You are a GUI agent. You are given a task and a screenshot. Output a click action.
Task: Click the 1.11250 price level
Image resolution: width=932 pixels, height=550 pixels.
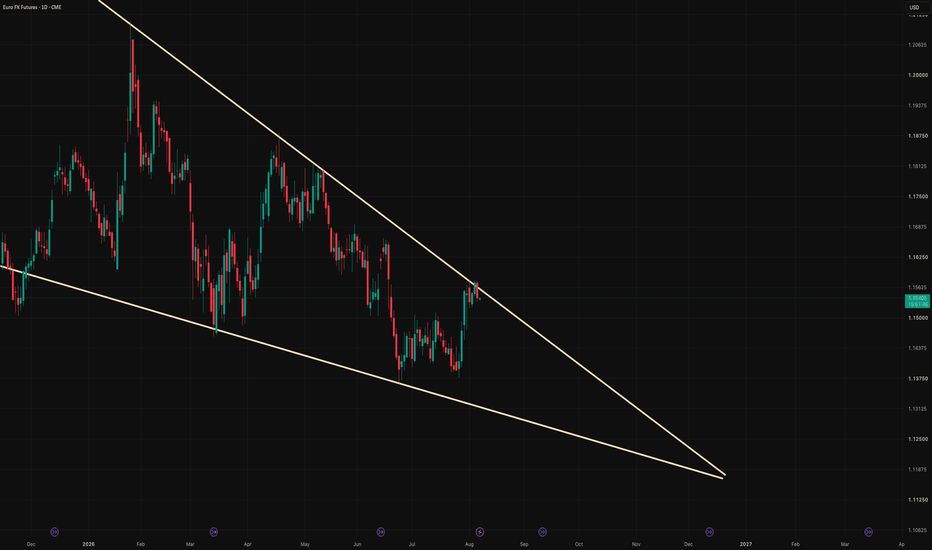tap(917, 500)
